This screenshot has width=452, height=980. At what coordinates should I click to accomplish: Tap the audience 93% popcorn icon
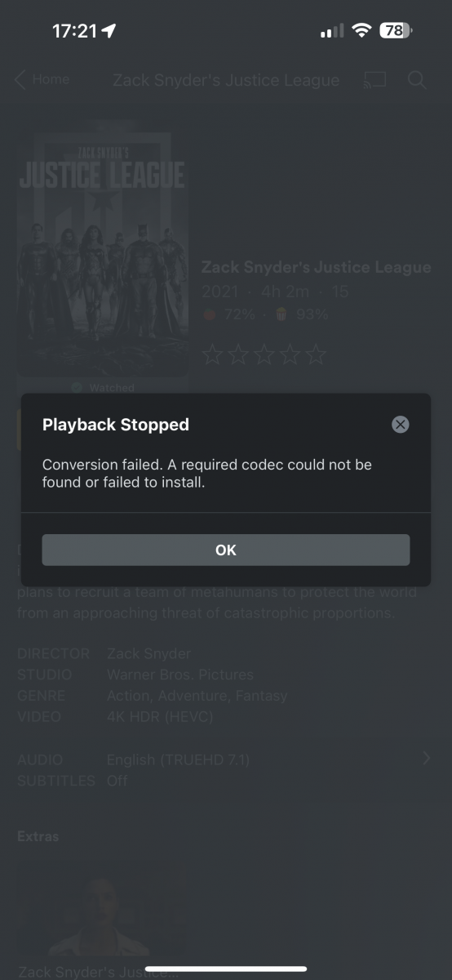click(281, 314)
